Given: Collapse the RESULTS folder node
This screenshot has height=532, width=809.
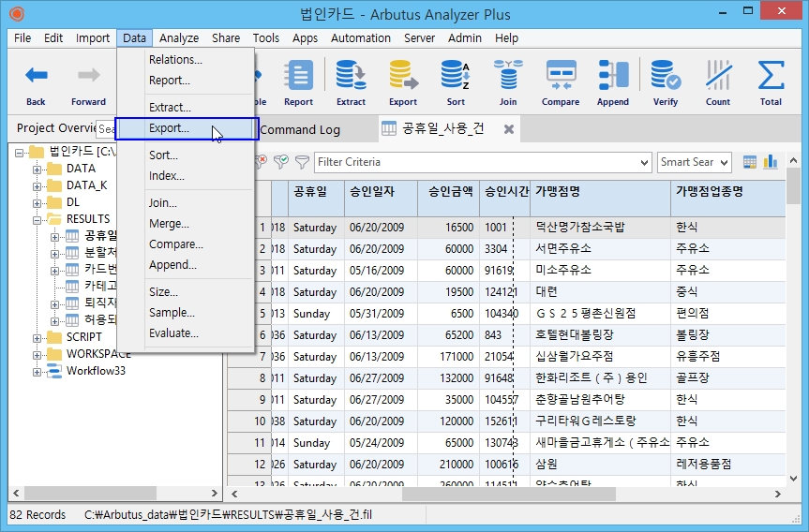Looking at the screenshot, I should point(37,220).
